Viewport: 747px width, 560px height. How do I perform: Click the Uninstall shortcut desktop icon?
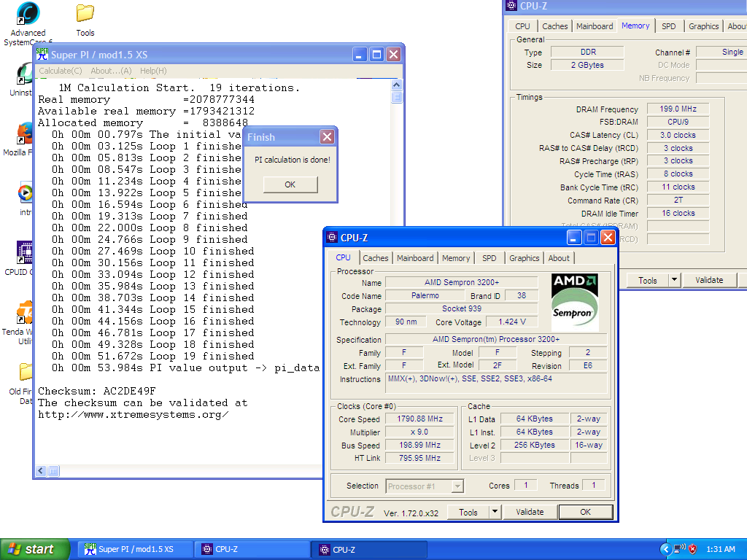click(25, 74)
